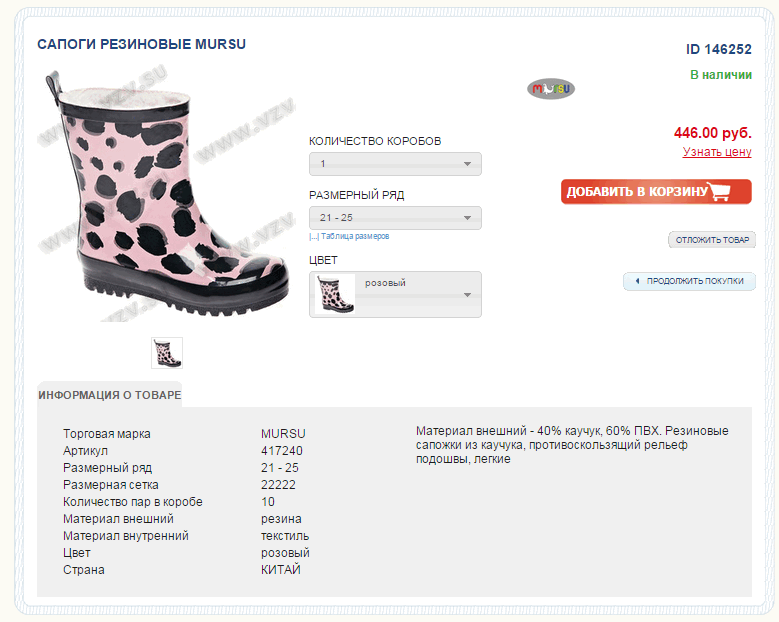This screenshot has width=779, height=622.
Task: Follow the Узнать цену link
Action: point(716,152)
